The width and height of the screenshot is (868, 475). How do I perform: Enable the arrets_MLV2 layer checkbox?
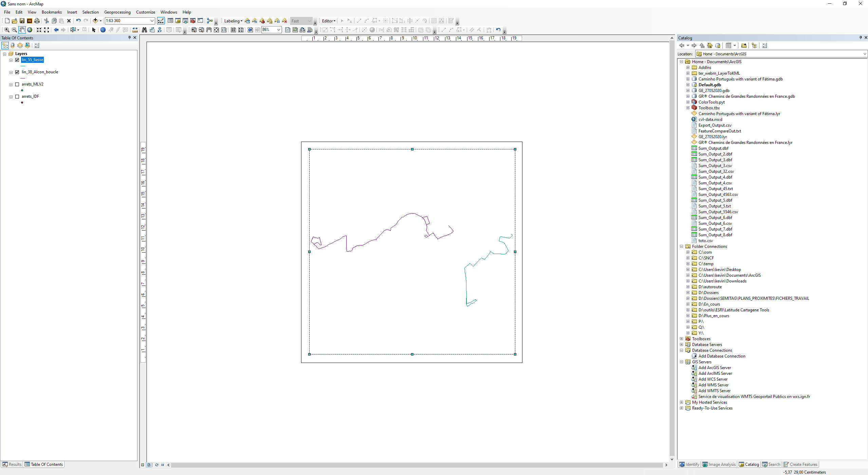[x=17, y=84]
